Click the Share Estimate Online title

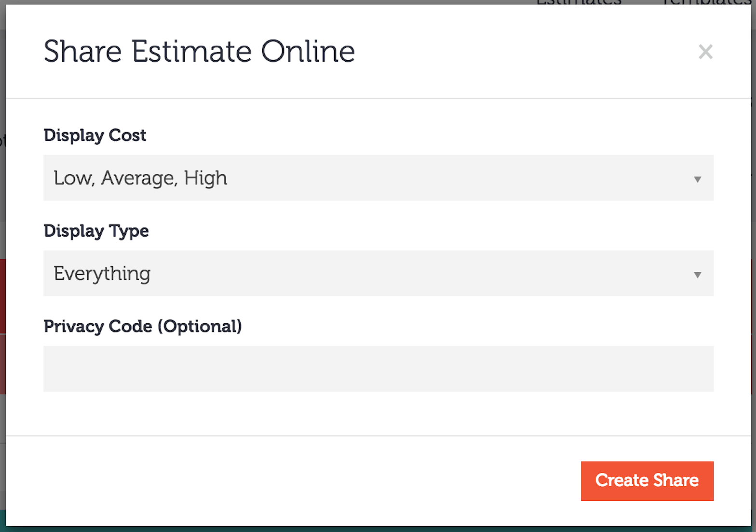(199, 52)
